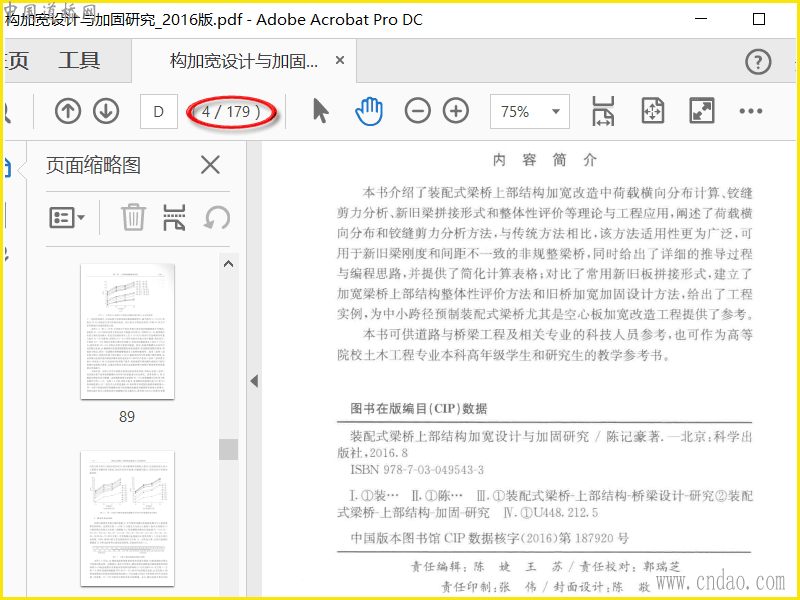Click the thumbnail panel scrollbar handle
This screenshot has width=800, height=600.
click(x=229, y=449)
